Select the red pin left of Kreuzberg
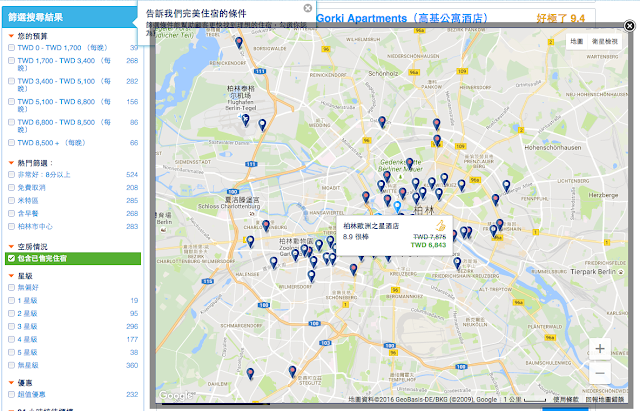 [353, 269]
